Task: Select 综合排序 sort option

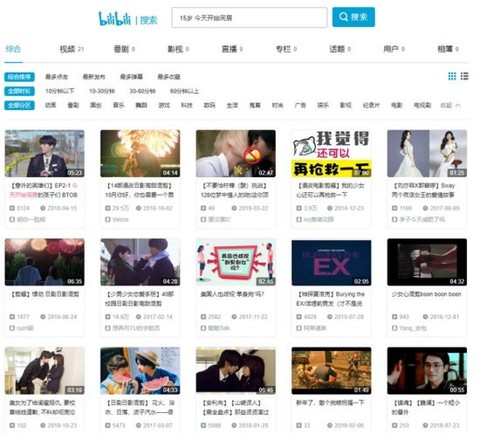Action: [x=19, y=77]
